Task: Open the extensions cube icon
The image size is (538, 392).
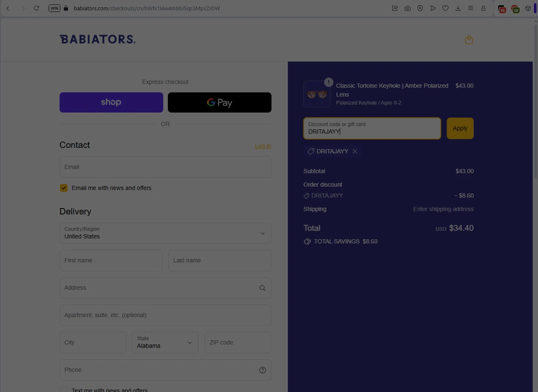Action: click(x=528, y=8)
